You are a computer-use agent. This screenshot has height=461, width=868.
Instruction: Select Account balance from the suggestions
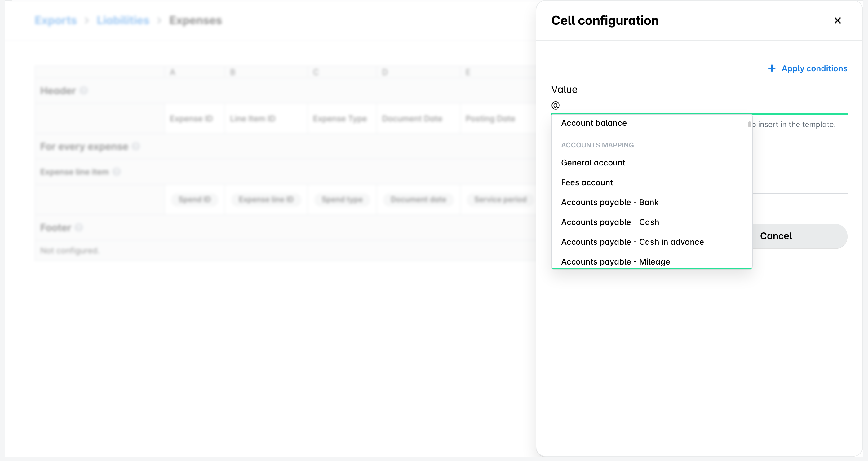(x=652, y=123)
